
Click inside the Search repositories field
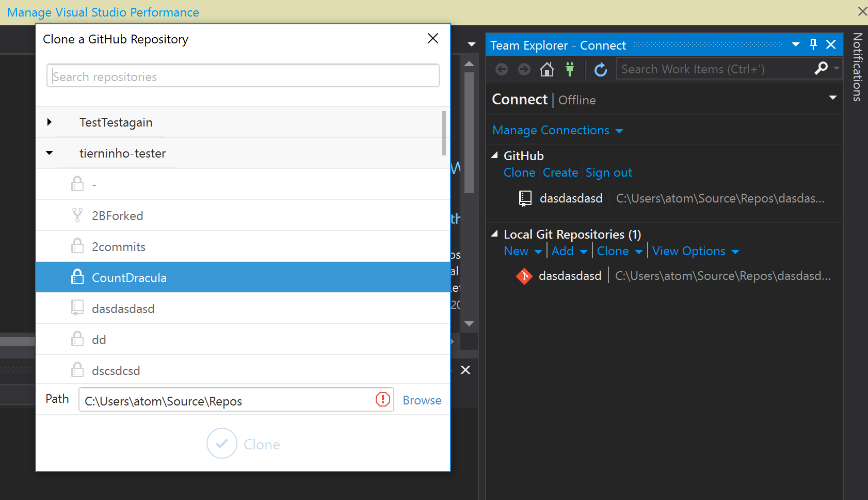[243, 75]
